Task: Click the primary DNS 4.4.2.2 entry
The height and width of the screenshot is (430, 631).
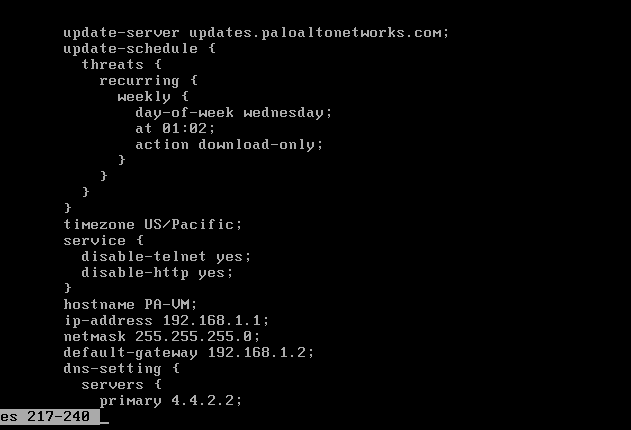Action: [171, 400]
